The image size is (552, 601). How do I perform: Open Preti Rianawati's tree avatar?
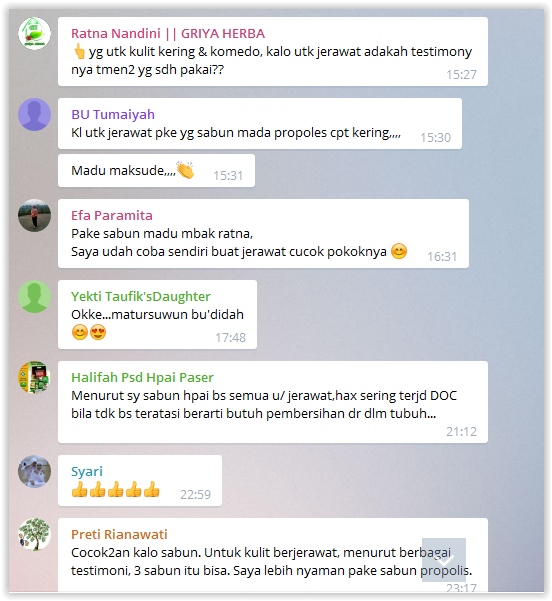point(34,534)
